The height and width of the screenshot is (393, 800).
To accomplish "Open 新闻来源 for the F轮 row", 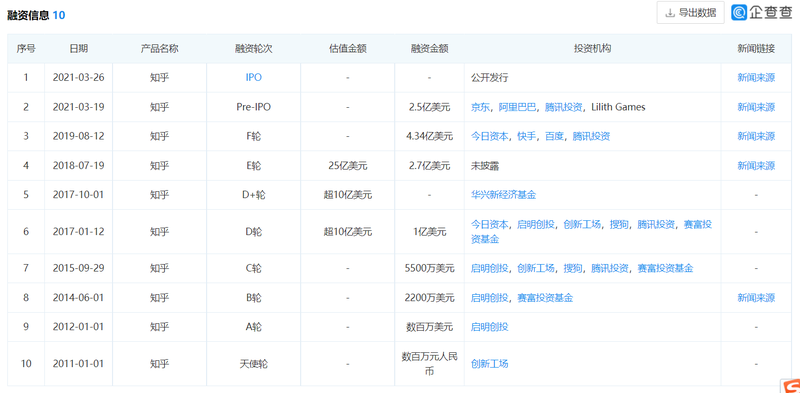I will [x=756, y=136].
